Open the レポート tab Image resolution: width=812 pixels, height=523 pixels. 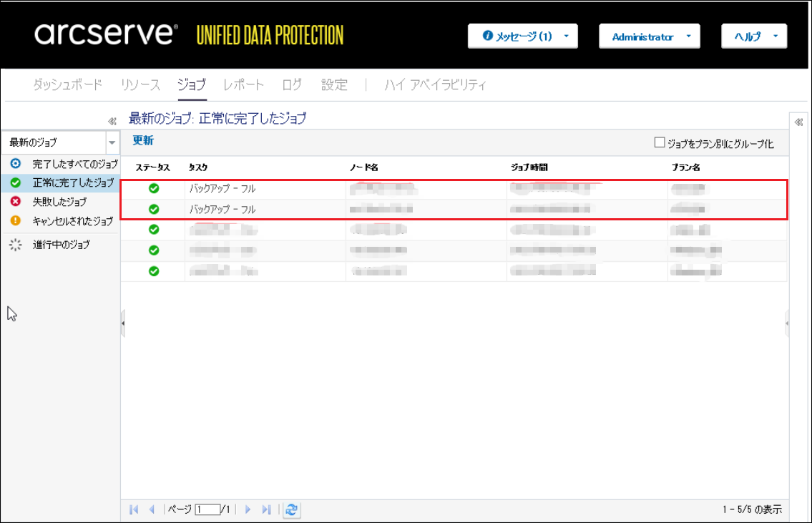click(243, 84)
